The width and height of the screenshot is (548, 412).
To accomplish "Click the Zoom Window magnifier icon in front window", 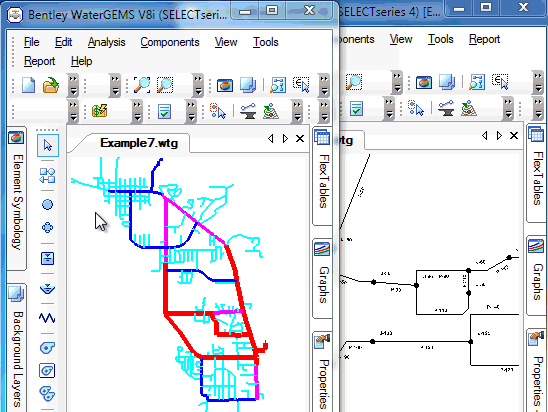I will point(165,85).
